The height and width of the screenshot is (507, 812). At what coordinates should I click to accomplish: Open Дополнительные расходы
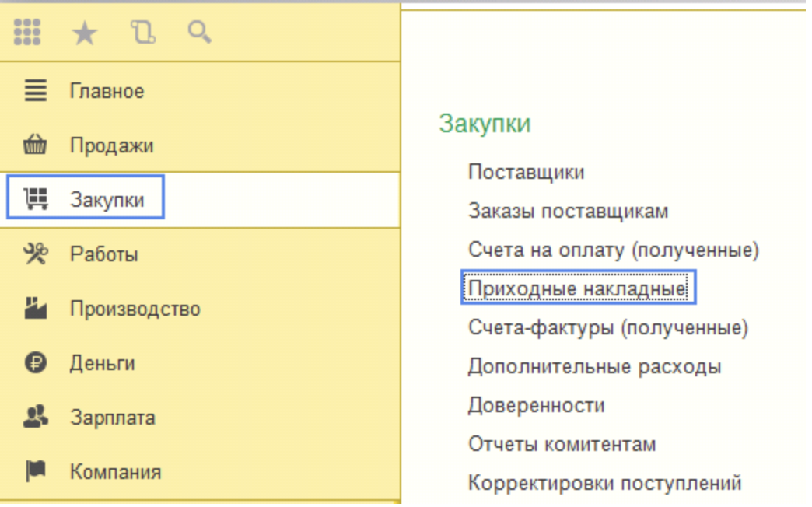(594, 366)
